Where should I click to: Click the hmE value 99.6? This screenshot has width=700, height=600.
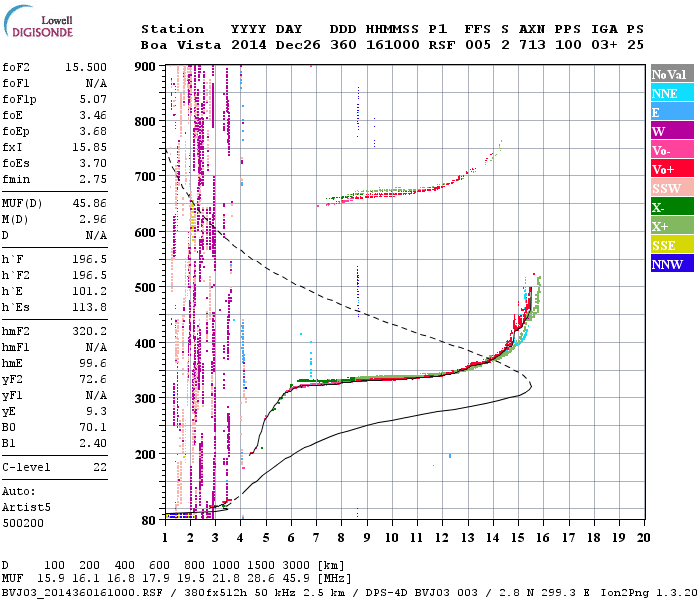(x=93, y=363)
